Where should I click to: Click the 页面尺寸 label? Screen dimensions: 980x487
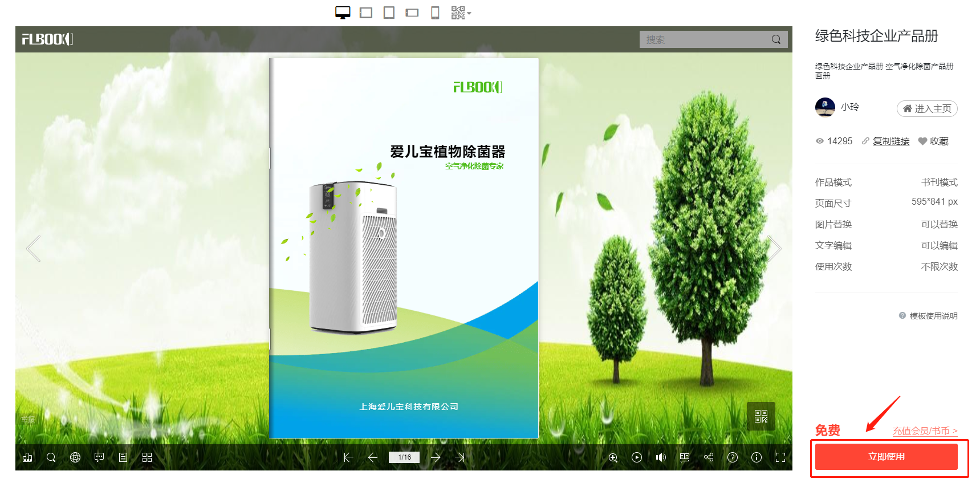tap(833, 203)
